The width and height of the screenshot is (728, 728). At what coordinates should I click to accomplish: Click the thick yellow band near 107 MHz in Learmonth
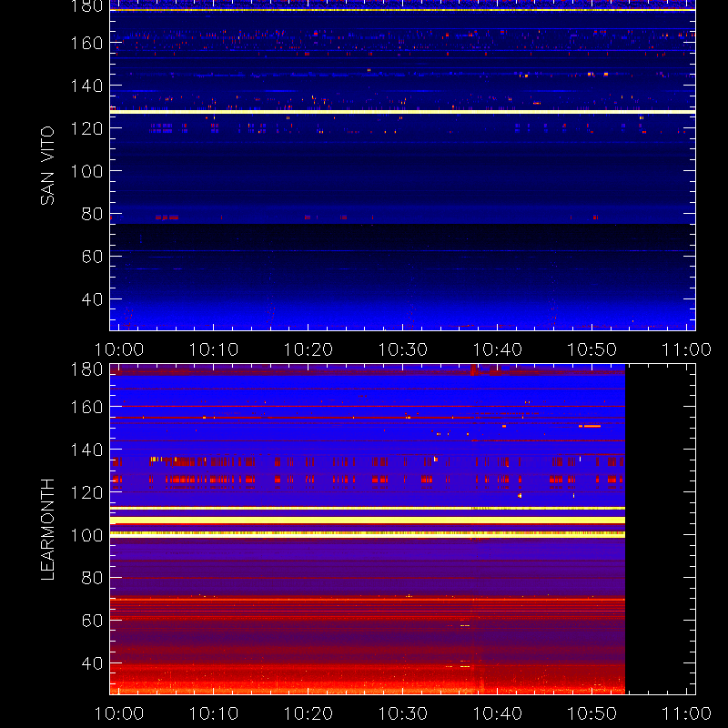tap(368, 520)
